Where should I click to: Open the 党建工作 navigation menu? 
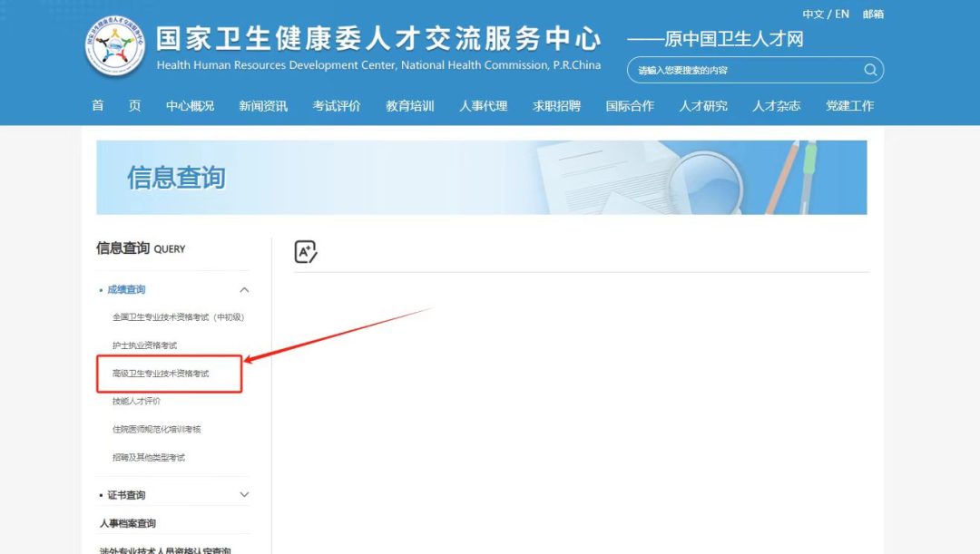click(849, 106)
